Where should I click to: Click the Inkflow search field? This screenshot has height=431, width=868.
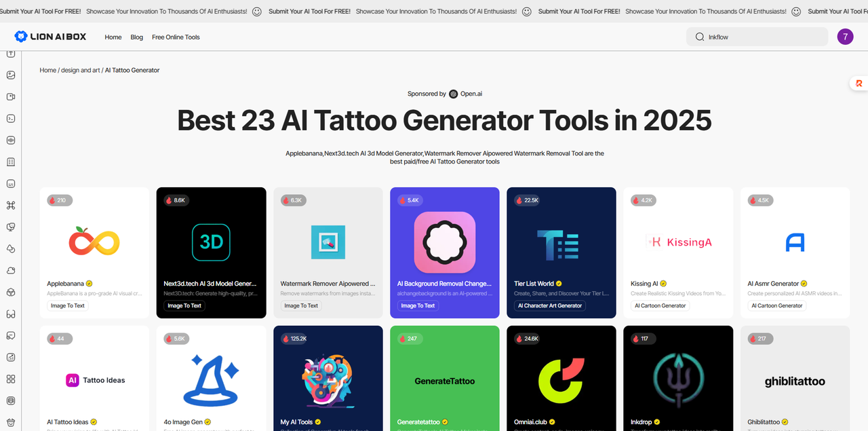(x=757, y=37)
